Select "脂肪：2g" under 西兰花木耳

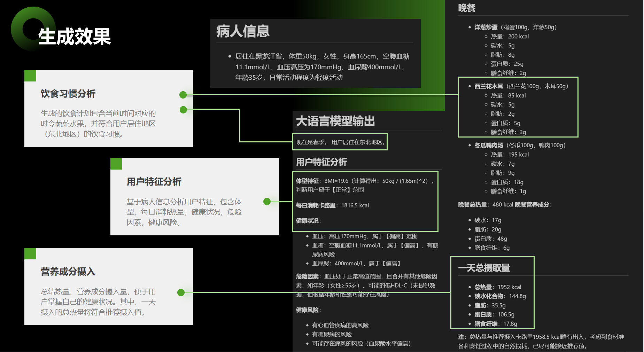pyautogui.click(x=503, y=114)
